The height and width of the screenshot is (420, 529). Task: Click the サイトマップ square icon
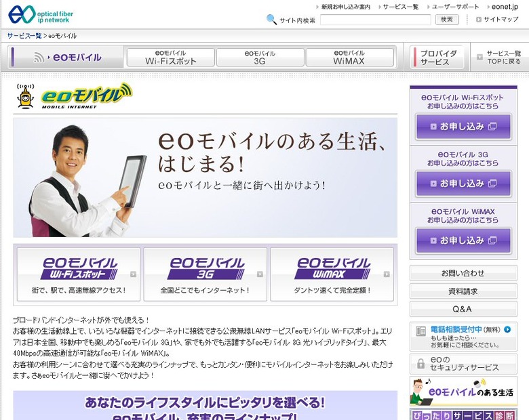pos(478,20)
